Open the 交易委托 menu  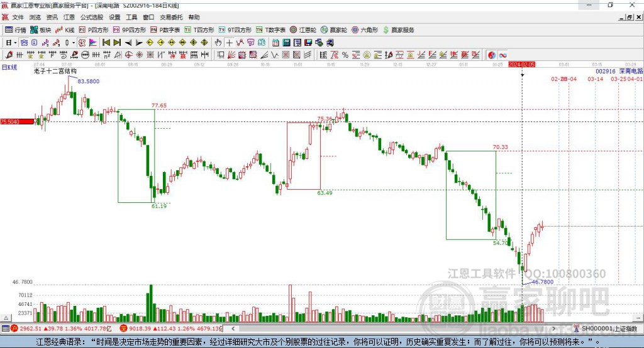(171, 17)
